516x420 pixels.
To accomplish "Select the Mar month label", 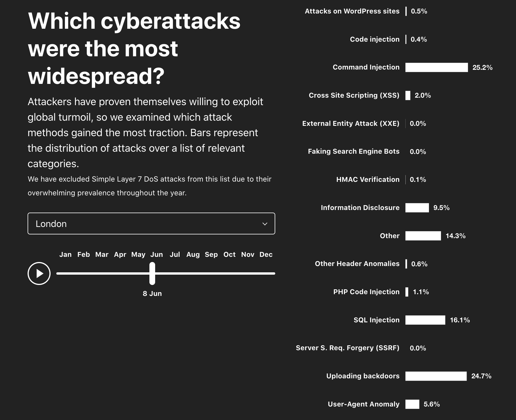I will pos(102,255).
